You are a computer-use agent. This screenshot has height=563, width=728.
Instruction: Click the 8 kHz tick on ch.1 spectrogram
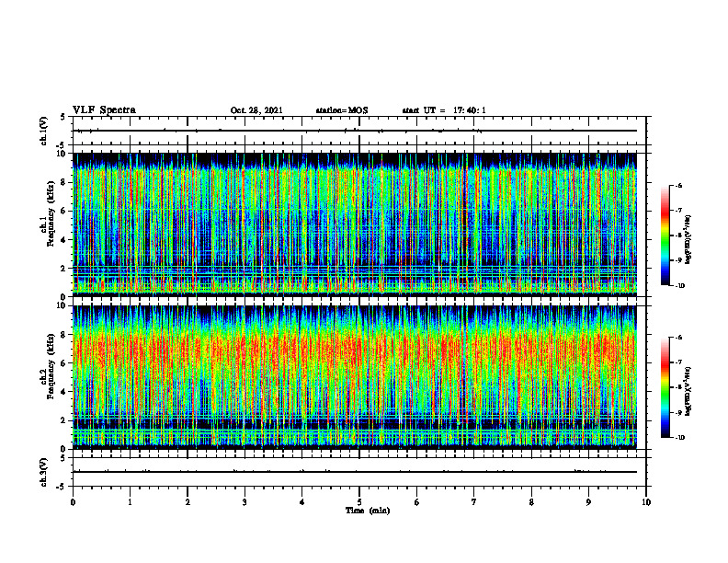click(63, 182)
